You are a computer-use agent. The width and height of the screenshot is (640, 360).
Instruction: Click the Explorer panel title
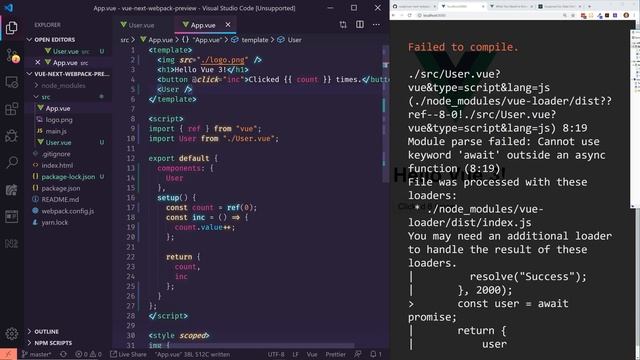[47, 25]
